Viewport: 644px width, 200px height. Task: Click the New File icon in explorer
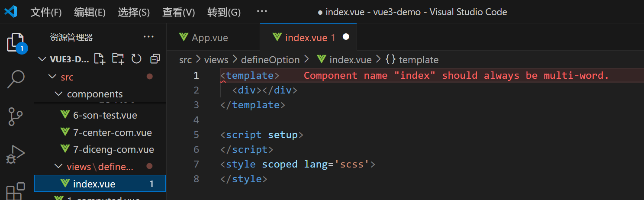click(x=100, y=59)
